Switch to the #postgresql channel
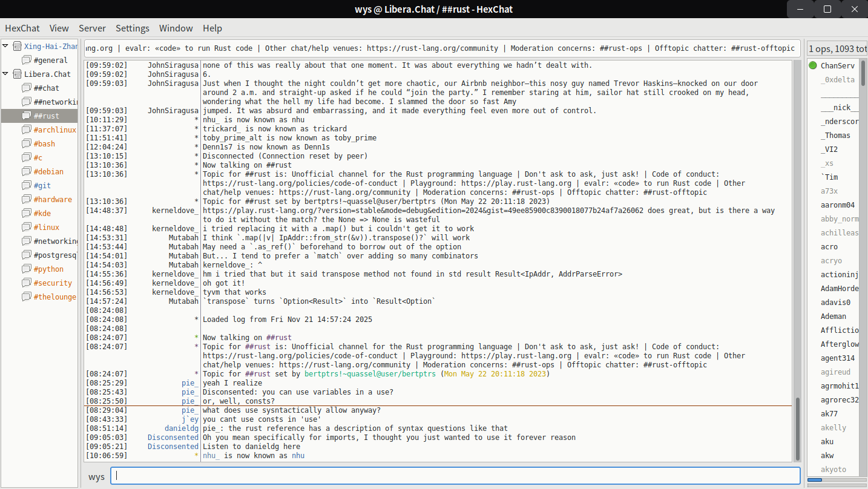 55,255
